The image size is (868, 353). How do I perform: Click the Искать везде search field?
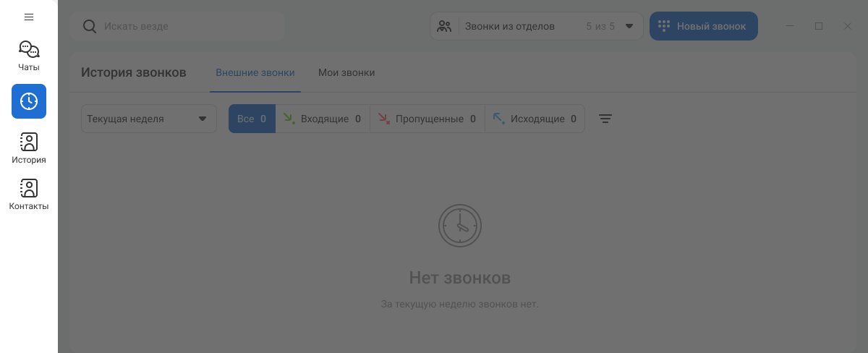(x=188, y=26)
